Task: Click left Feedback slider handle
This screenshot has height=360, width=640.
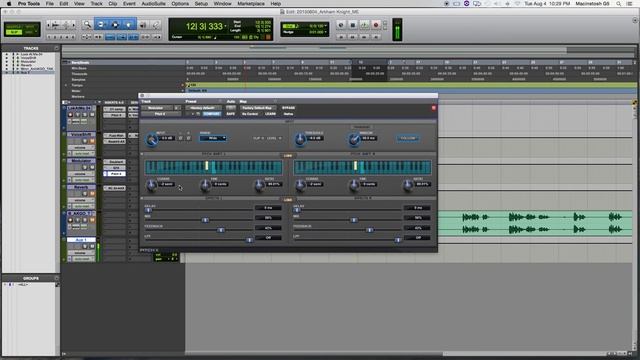Action: click(220, 230)
